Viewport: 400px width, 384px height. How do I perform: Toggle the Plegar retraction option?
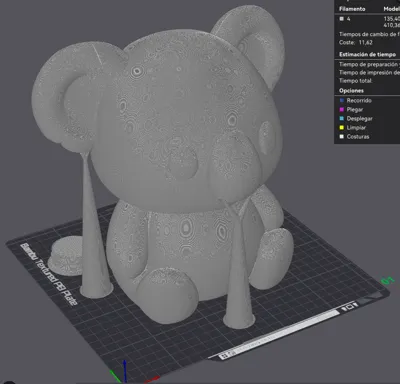pyautogui.click(x=351, y=109)
